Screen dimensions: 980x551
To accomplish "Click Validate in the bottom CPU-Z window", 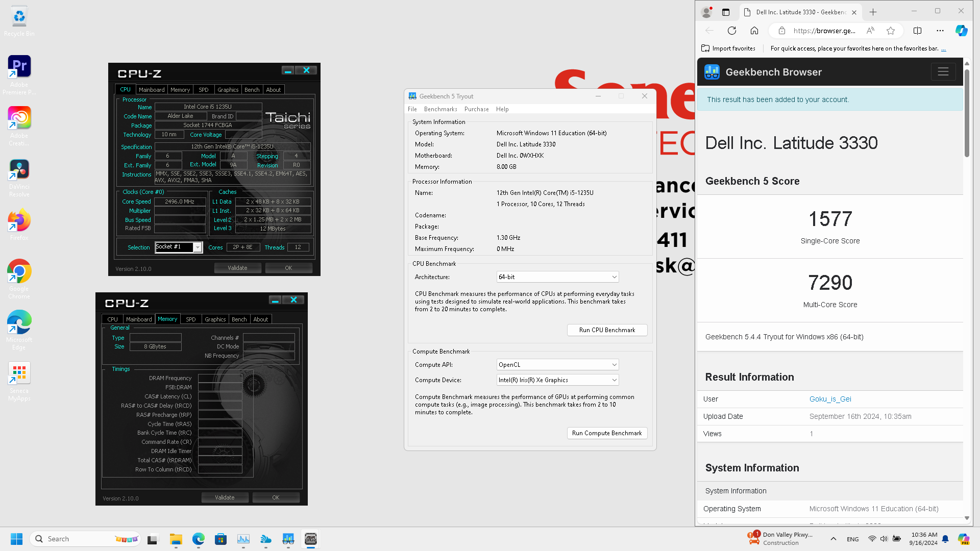I will tap(225, 497).
